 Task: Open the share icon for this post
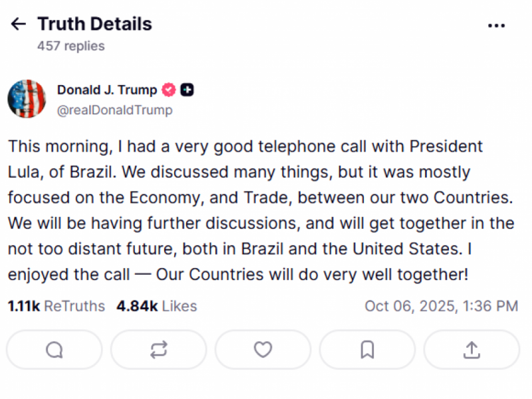471,349
